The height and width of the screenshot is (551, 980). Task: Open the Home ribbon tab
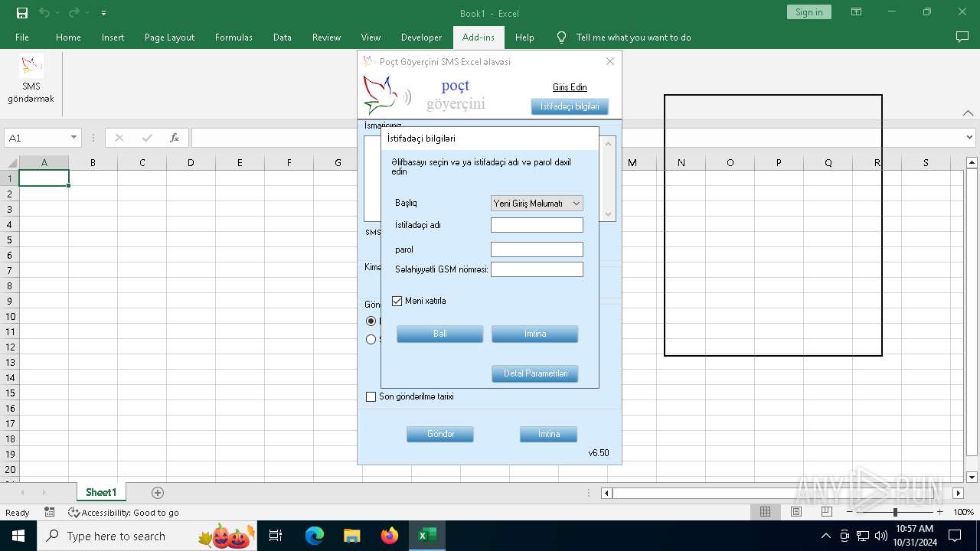68,37
